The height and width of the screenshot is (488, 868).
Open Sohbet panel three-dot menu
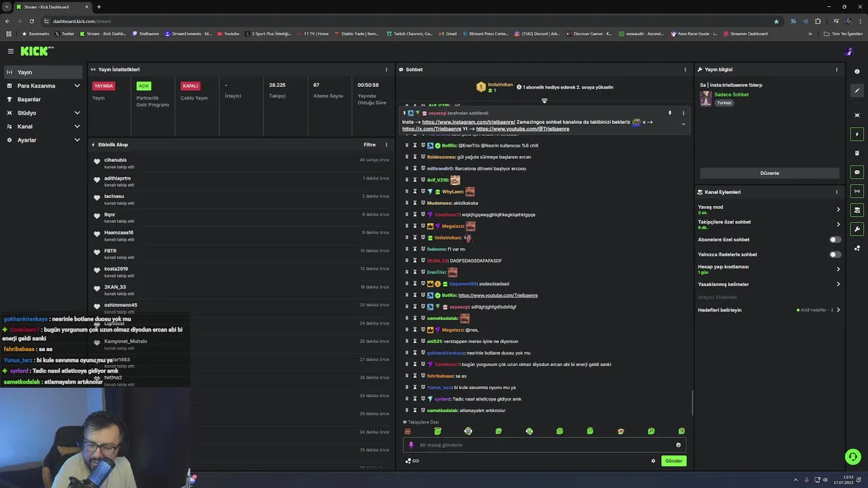tap(685, 69)
